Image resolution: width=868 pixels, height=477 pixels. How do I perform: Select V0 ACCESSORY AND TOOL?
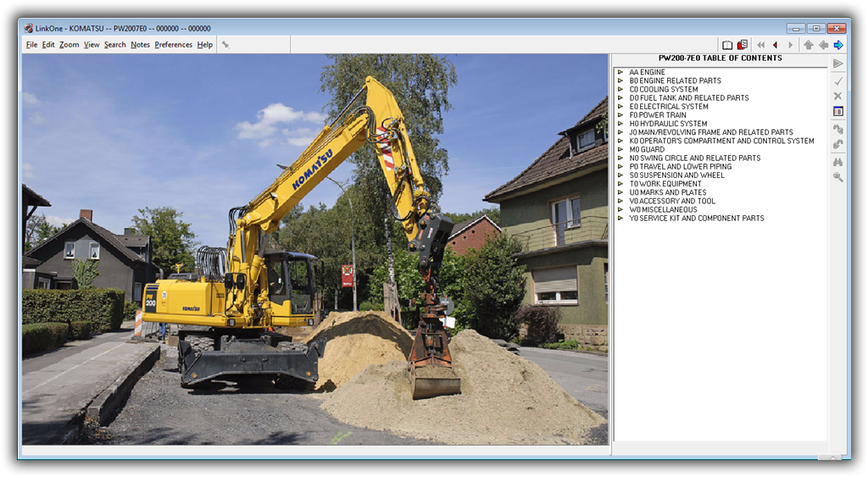pyautogui.click(x=672, y=201)
